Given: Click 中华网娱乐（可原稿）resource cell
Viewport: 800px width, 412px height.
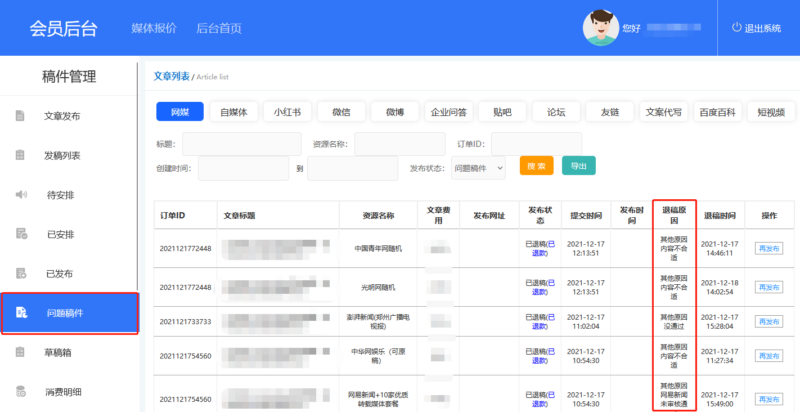Looking at the screenshot, I should pyautogui.click(x=378, y=356).
